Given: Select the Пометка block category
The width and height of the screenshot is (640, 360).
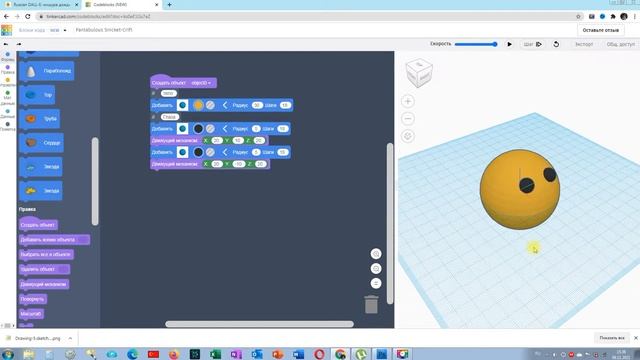Looking at the screenshot, I should pyautogui.click(x=7, y=127).
